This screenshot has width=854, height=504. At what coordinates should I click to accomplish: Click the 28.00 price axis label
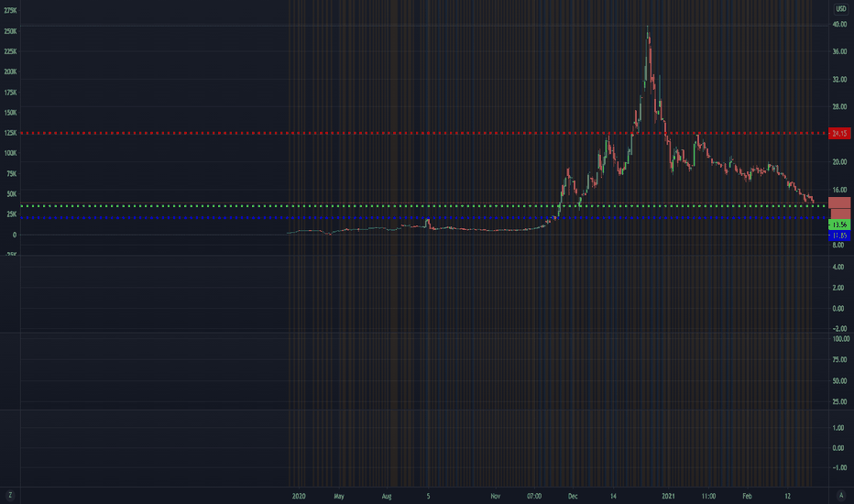pyautogui.click(x=839, y=107)
